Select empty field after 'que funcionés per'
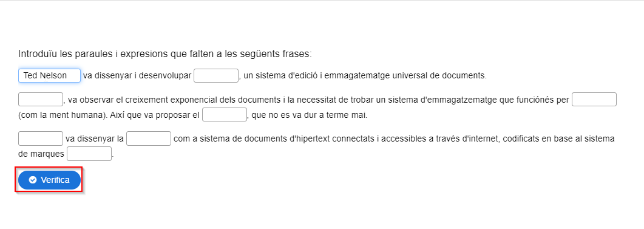Viewport: 644px width, 229px height. pyautogui.click(x=594, y=100)
